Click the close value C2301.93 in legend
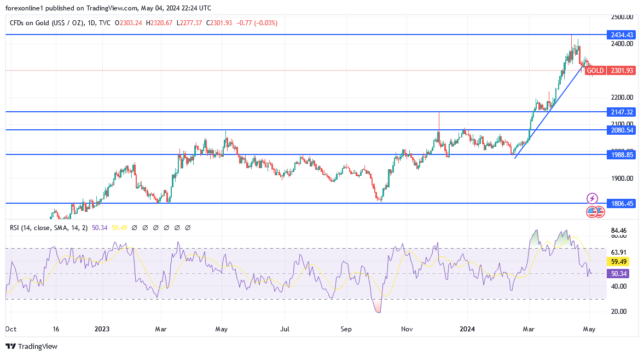Screen dimensions: 644x356 (x=219, y=23)
